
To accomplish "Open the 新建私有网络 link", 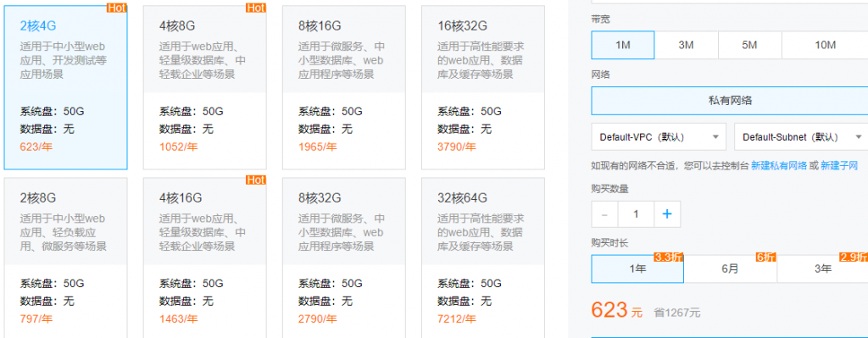I will point(779,165).
